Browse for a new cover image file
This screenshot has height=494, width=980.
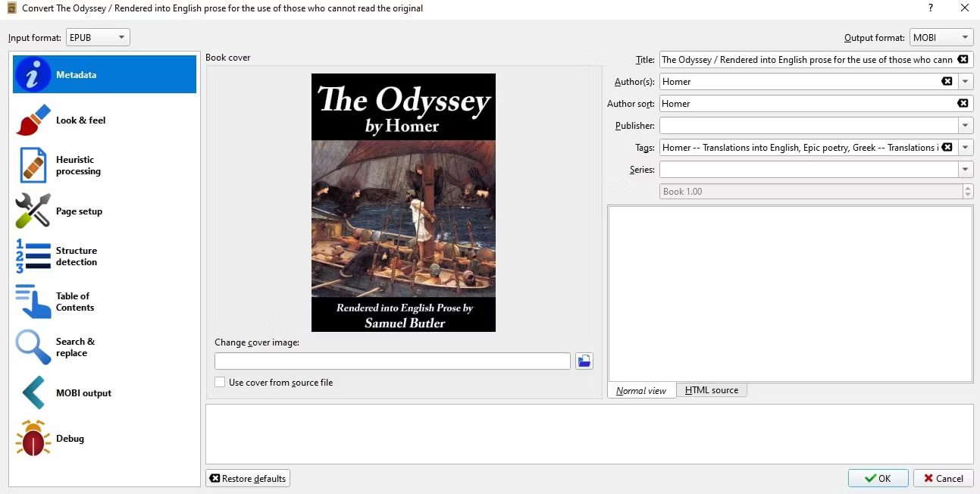tap(584, 361)
